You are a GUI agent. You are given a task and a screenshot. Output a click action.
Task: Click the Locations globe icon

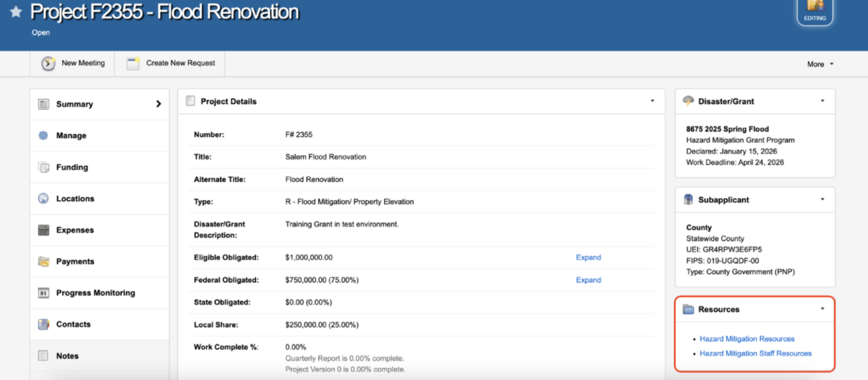tap(43, 199)
